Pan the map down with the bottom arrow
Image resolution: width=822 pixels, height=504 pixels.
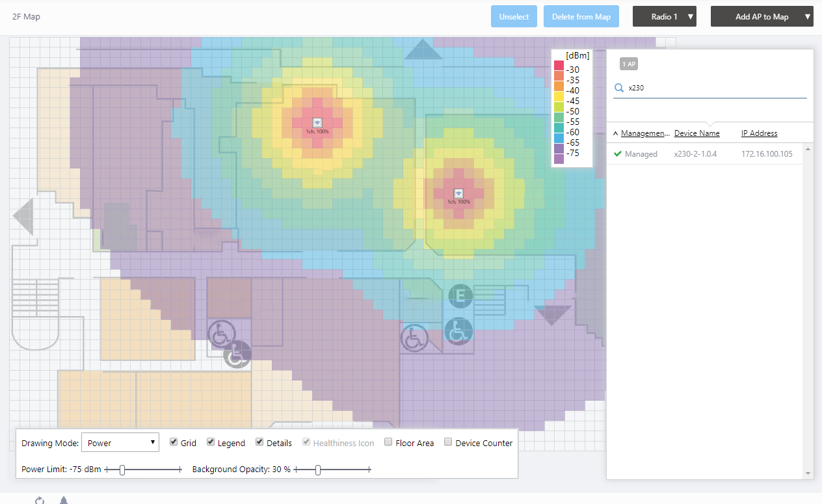click(x=552, y=315)
